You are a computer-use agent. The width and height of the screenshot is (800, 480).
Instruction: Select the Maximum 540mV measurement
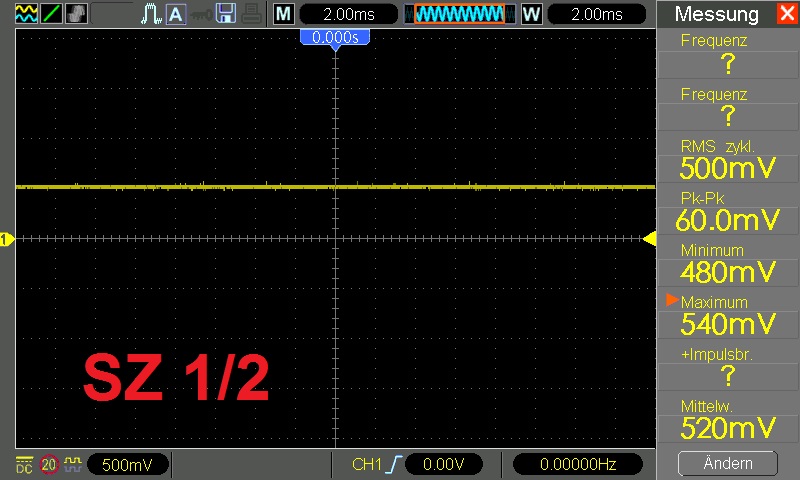tap(728, 316)
